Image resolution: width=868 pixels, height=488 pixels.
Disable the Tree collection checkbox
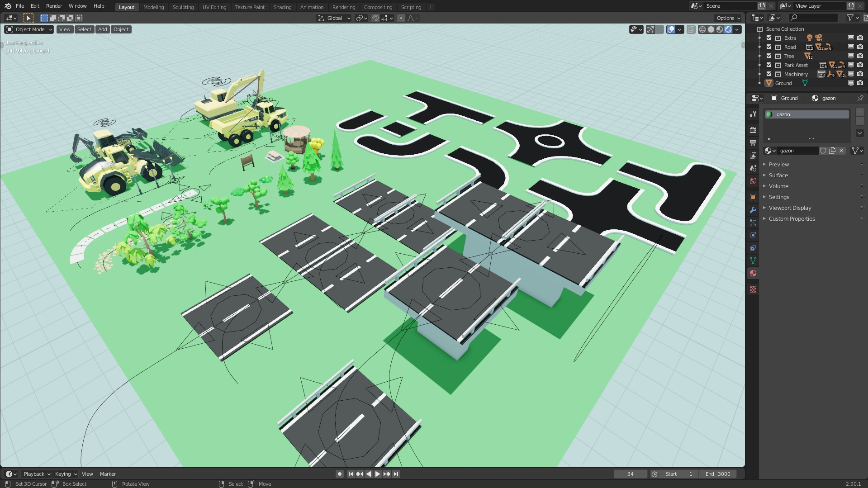769,56
